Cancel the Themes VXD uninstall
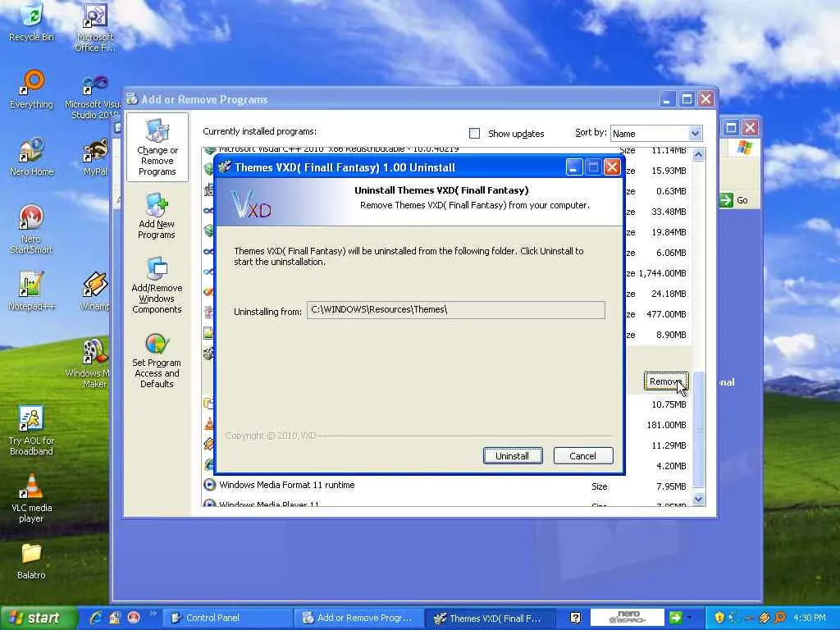This screenshot has width=840, height=630. (583, 456)
